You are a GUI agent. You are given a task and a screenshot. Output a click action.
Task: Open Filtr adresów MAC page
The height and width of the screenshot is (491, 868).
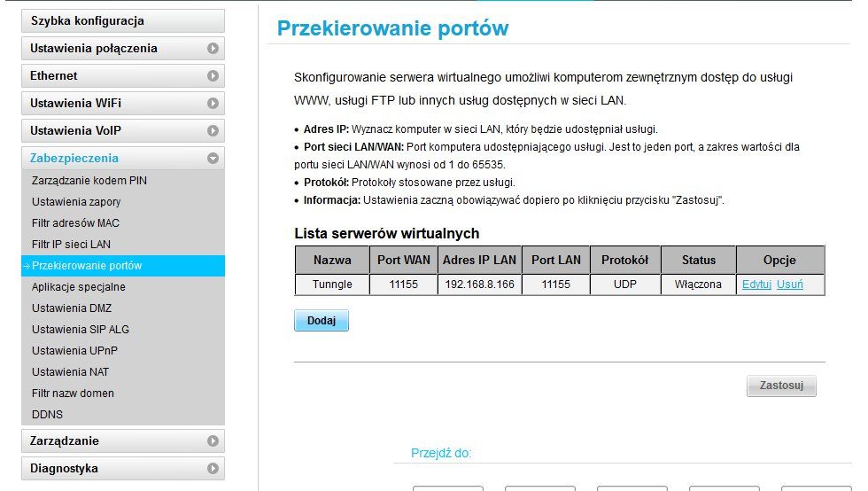75,222
